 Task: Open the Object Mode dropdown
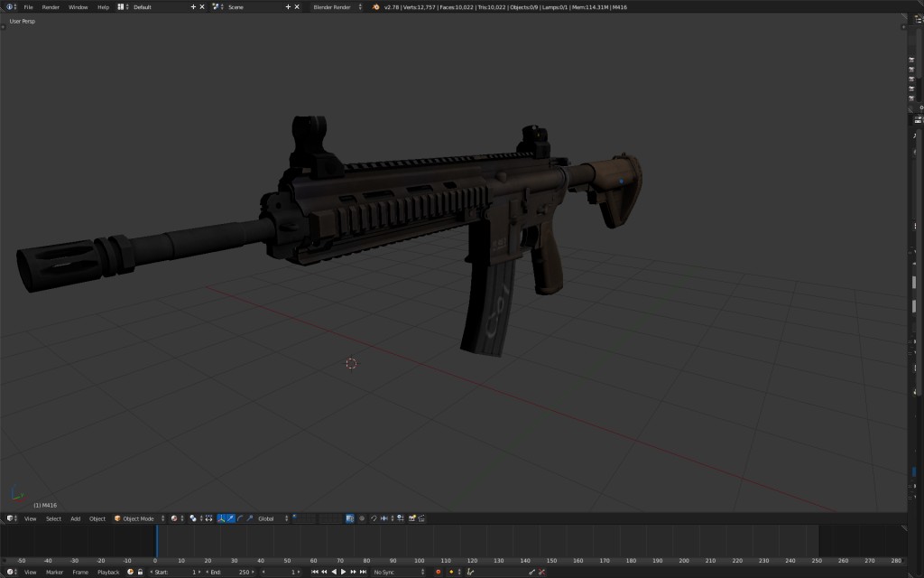pos(137,517)
